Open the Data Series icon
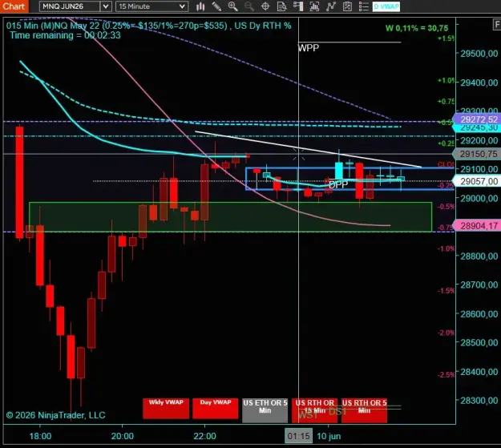The width and height of the screenshot is (501, 448). click(314, 6)
